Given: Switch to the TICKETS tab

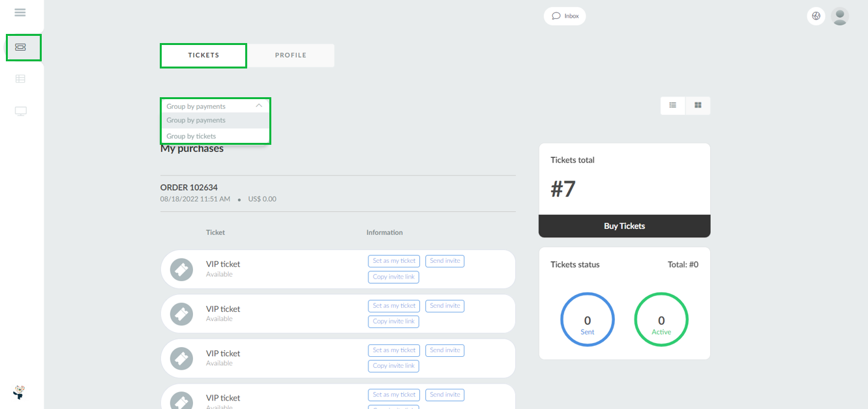Looking at the screenshot, I should click(x=203, y=55).
